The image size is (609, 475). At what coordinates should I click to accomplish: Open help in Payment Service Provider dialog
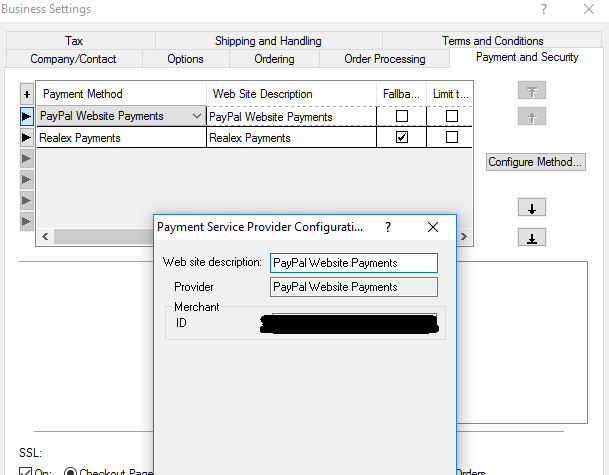(x=388, y=227)
